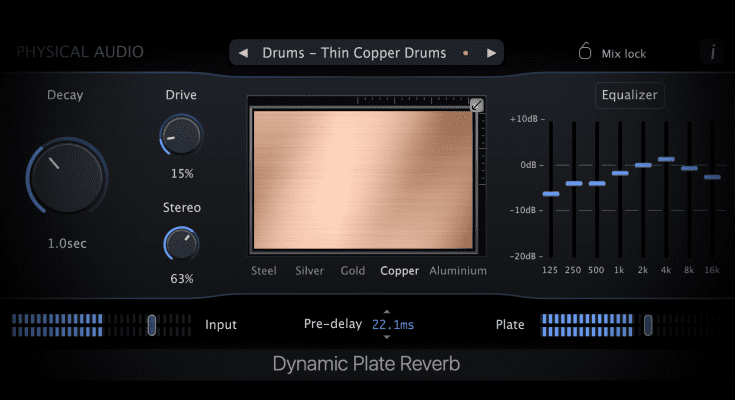
Task: Select the Aluminium plate material
Action: [x=458, y=270]
